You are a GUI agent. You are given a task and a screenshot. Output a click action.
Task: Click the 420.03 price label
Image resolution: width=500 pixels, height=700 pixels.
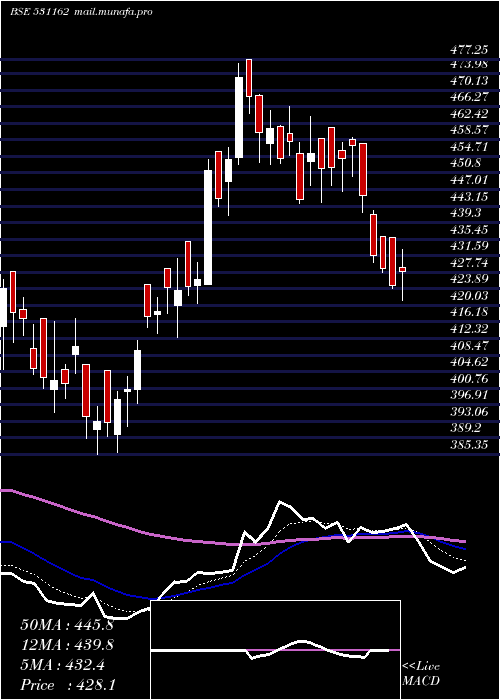point(469,296)
